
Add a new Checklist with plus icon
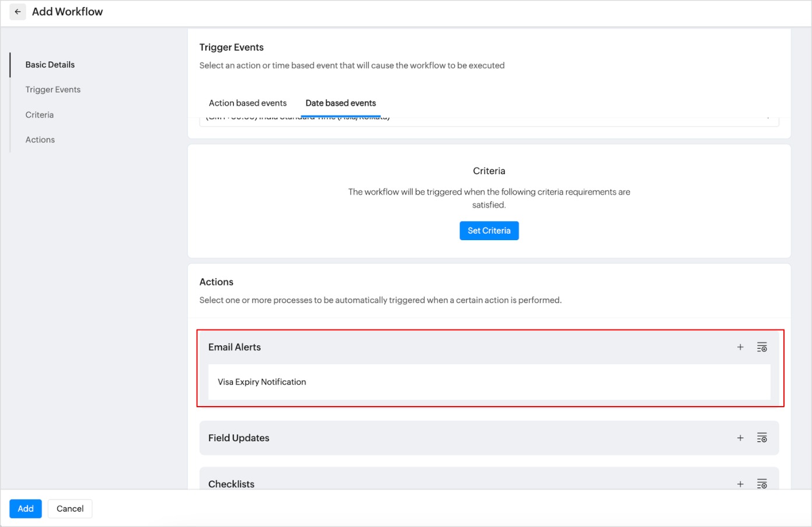740,484
